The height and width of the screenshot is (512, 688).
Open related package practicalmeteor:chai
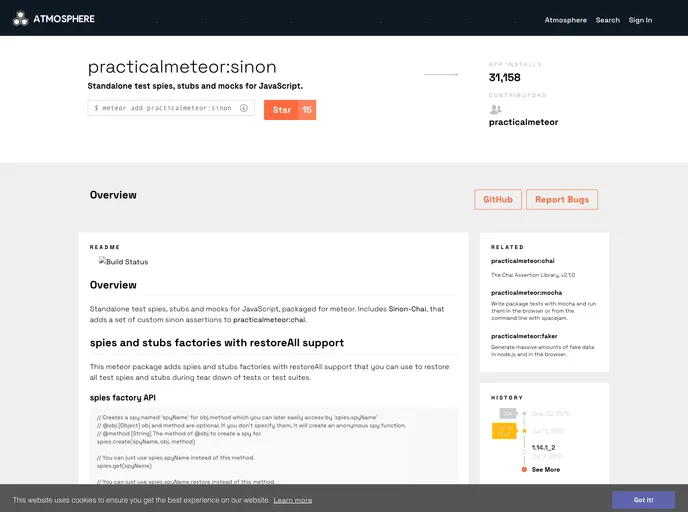pos(523,261)
